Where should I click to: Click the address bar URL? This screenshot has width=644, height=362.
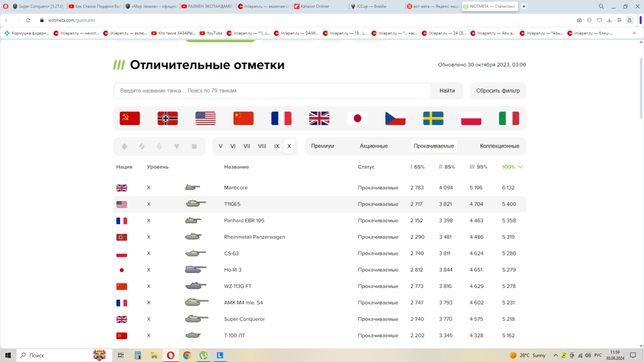tap(71, 20)
